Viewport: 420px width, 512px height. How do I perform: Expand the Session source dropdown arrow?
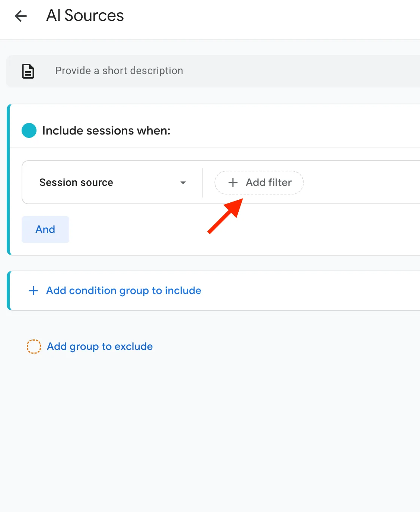click(x=183, y=183)
